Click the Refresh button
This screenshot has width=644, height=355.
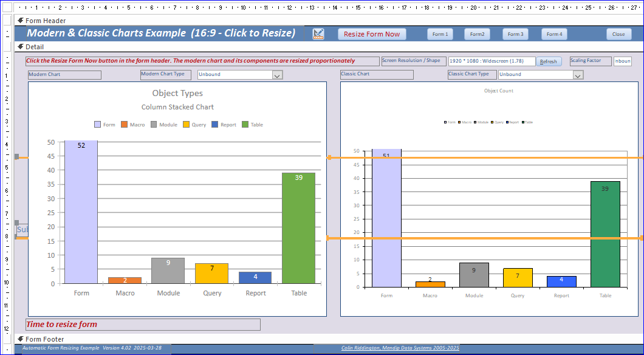click(549, 61)
